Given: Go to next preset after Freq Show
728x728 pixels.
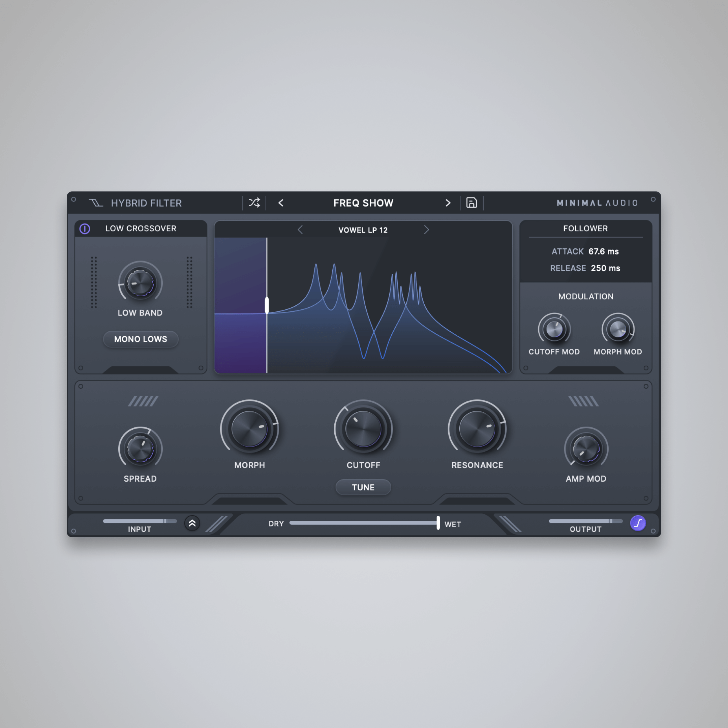Looking at the screenshot, I should click(x=448, y=203).
